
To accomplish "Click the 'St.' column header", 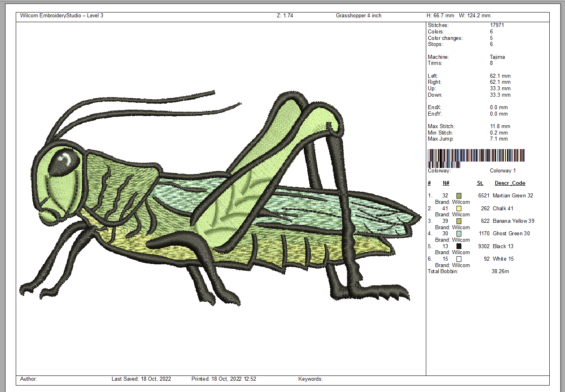I will coord(480,183).
